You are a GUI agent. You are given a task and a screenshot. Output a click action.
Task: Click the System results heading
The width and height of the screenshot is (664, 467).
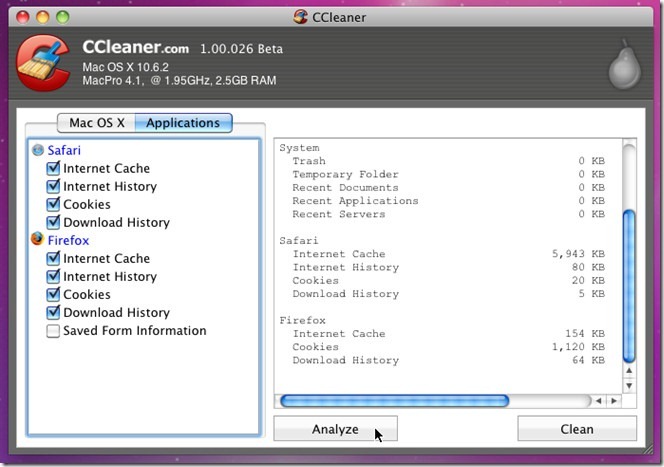(x=299, y=148)
